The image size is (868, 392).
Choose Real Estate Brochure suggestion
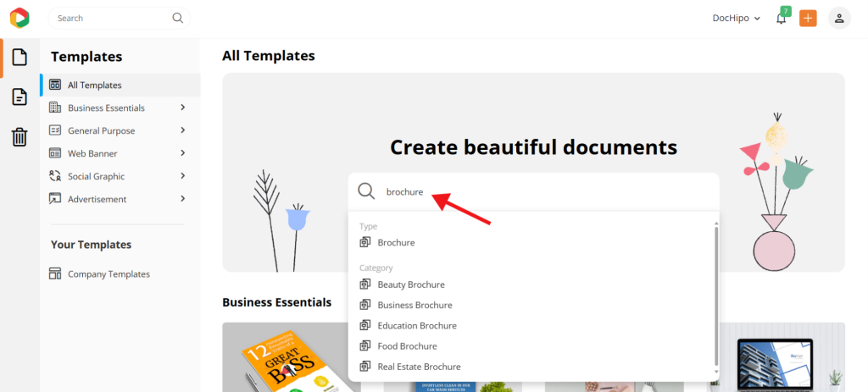click(x=419, y=367)
